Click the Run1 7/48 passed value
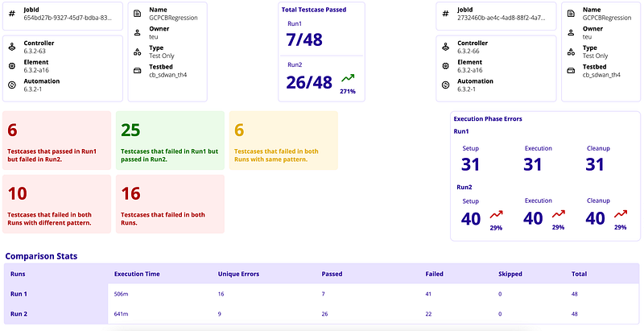Screen dimensions: 644x331 tap(304, 39)
